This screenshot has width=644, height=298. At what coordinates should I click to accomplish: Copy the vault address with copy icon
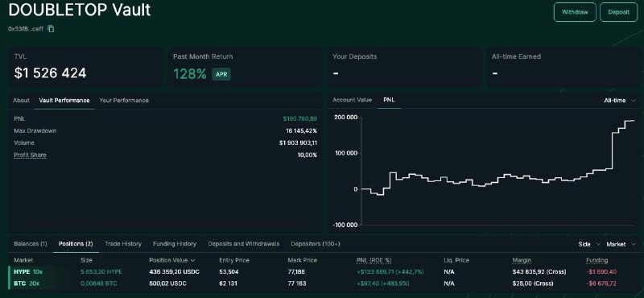[x=51, y=29]
